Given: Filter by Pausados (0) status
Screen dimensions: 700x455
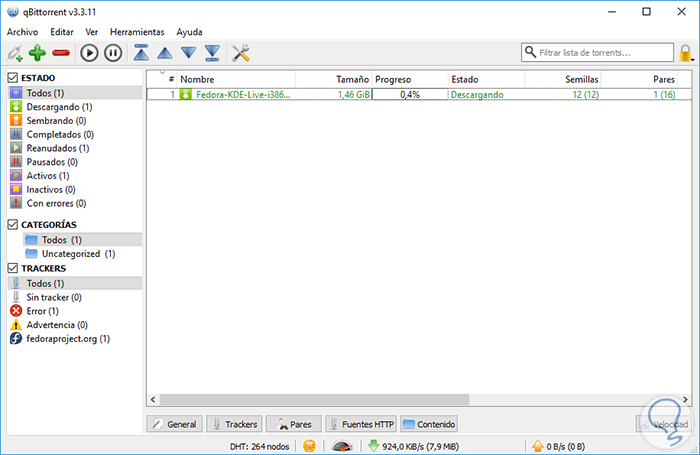Looking at the screenshot, I should pyautogui.click(x=75, y=162).
